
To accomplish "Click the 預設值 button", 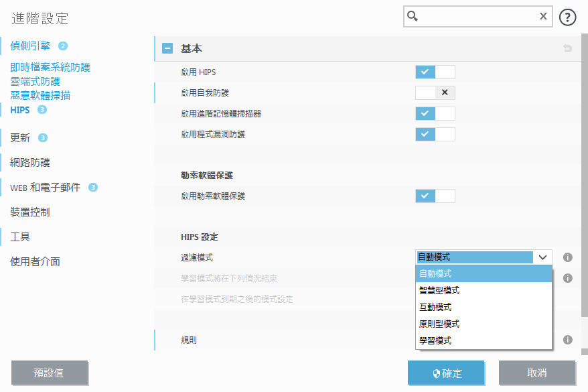I will (50, 373).
